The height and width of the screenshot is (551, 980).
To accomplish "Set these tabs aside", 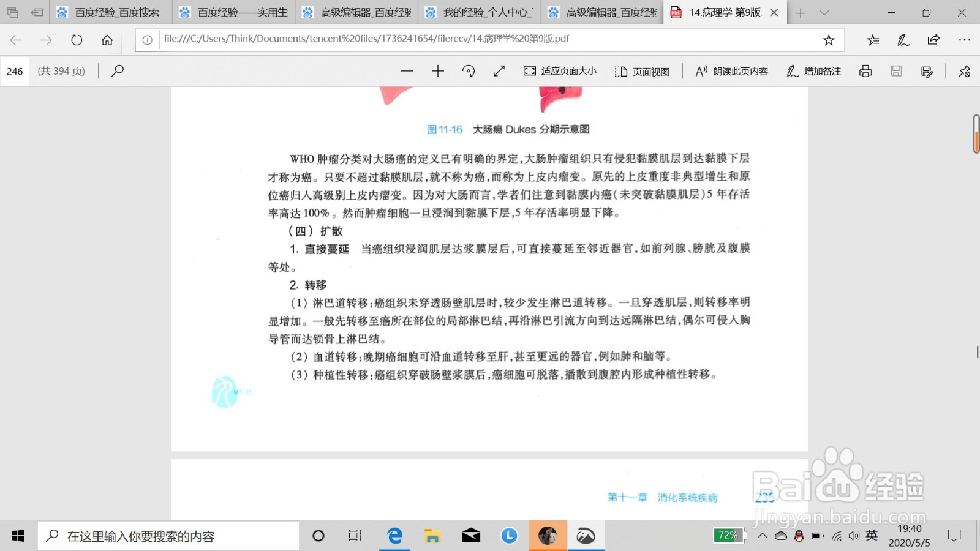I will pos(37,12).
